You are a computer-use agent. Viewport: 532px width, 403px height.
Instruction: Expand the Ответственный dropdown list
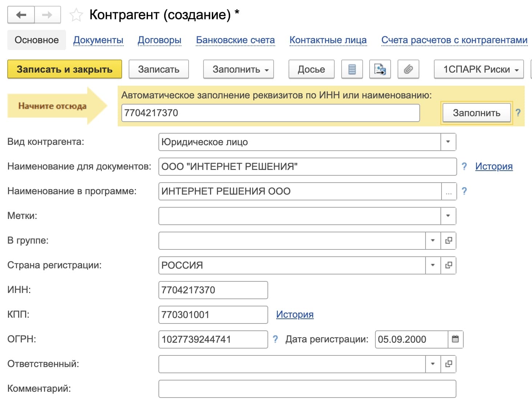tap(432, 364)
